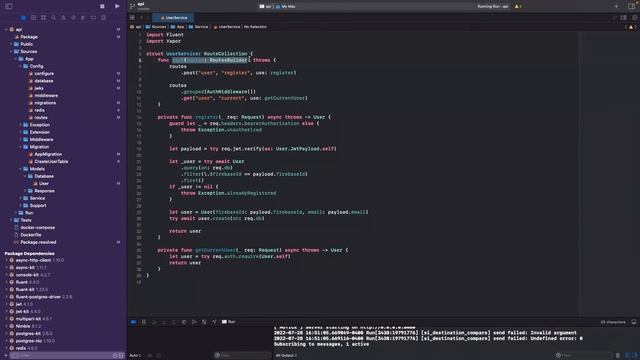Click Sources in the jump bar
Screen dimensions: 640x360
[156, 27]
